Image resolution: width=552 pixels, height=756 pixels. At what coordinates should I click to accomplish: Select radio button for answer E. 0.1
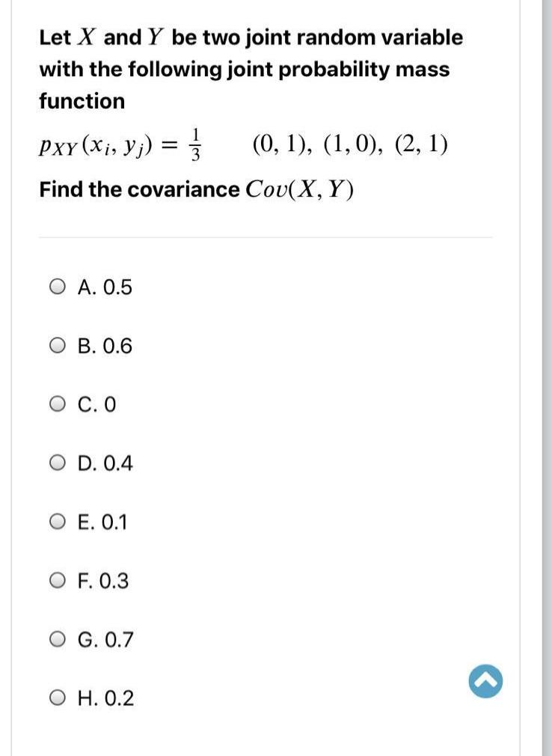(57, 522)
